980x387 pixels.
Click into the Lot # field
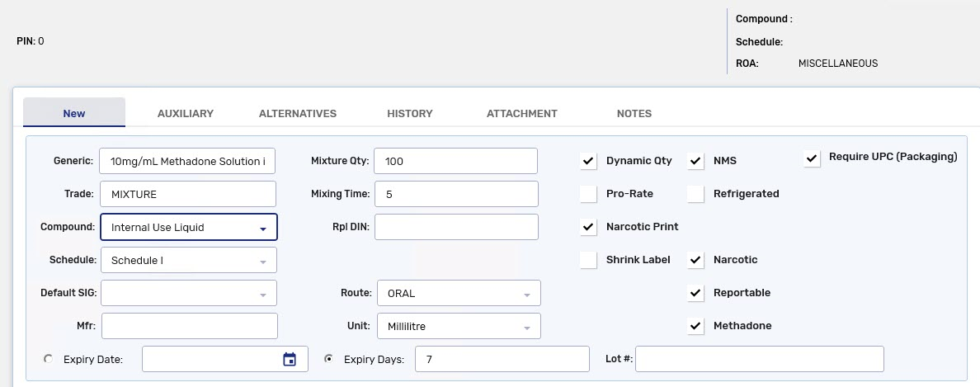click(x=760, y=359)
